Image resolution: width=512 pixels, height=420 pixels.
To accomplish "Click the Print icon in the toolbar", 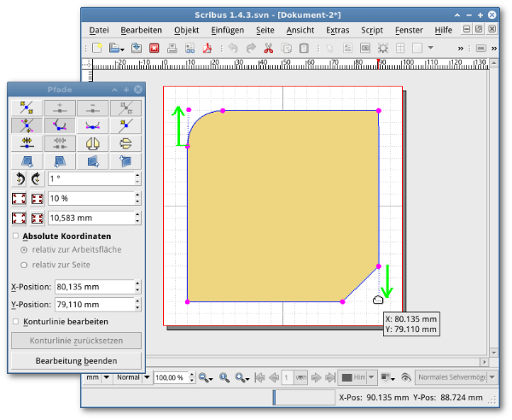I will (x=173, y=49).
